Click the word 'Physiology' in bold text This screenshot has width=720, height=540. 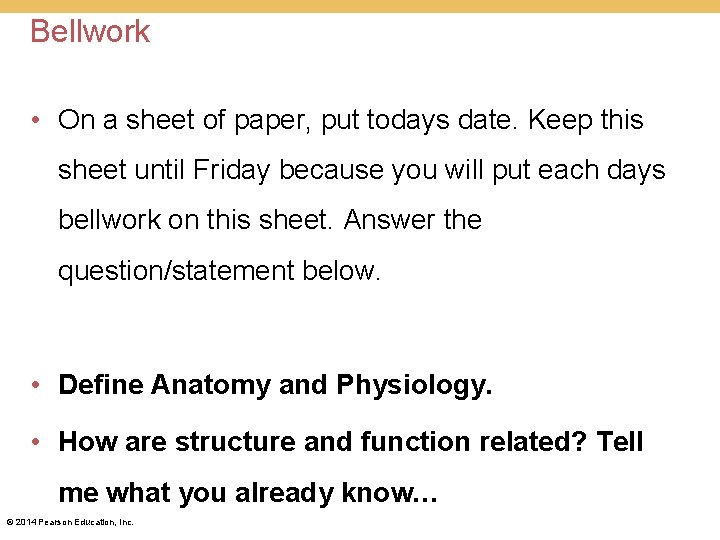coord(414,385)
